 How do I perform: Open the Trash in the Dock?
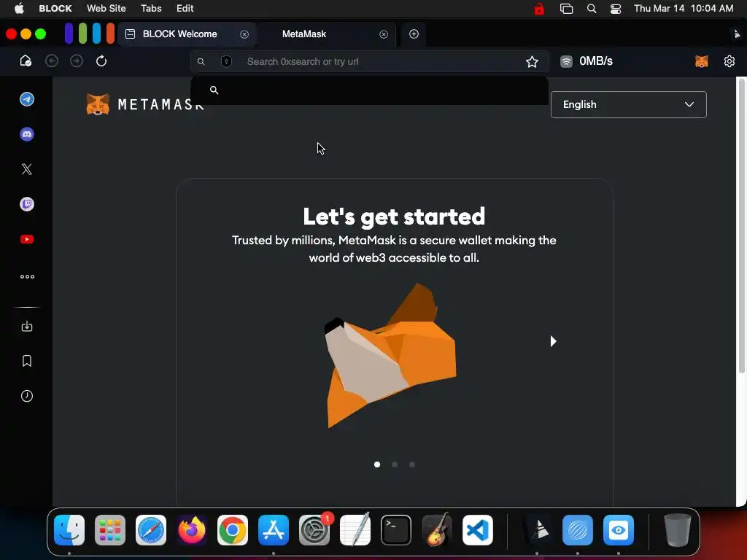[678, 530]
